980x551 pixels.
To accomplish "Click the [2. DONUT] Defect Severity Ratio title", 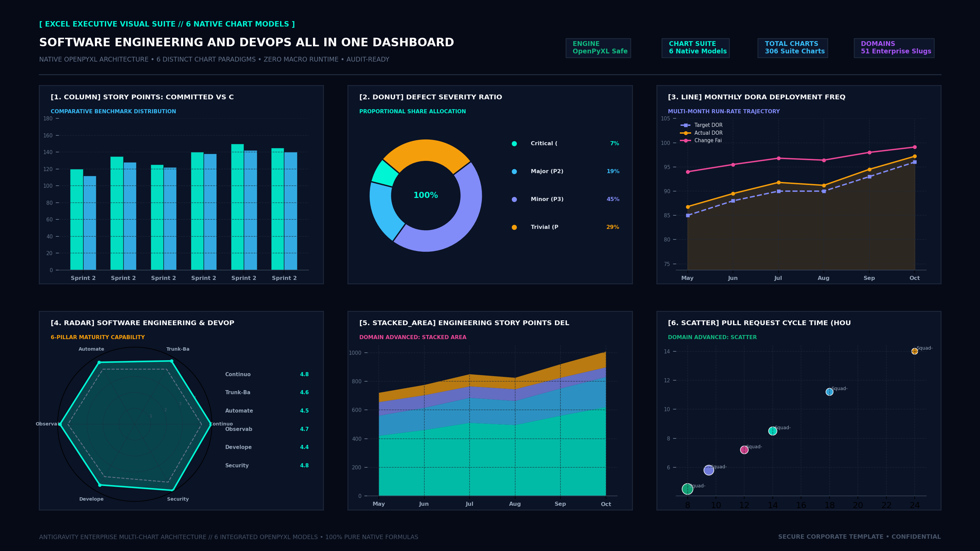I will [x=431, y=97].
